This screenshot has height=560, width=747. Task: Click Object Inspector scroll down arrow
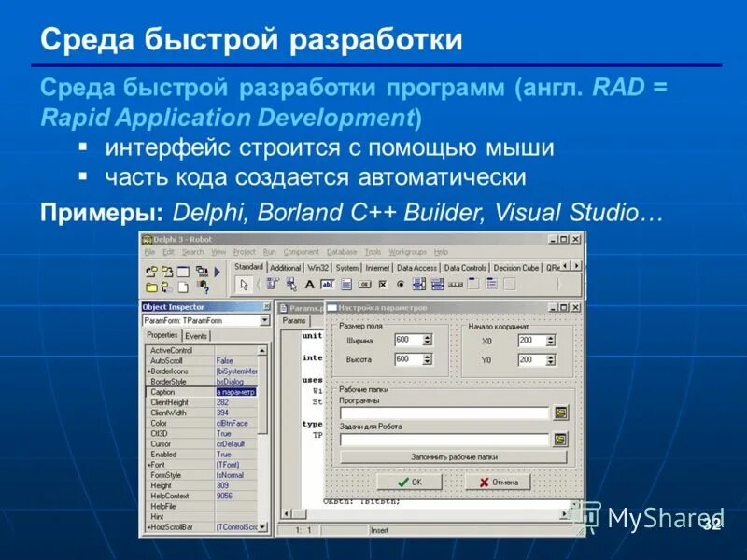[x=262, y=527]
